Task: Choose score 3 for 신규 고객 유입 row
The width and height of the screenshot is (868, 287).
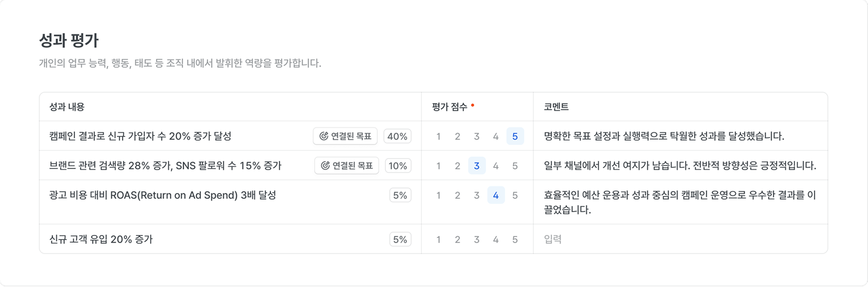Action: [x=477, y=239]
